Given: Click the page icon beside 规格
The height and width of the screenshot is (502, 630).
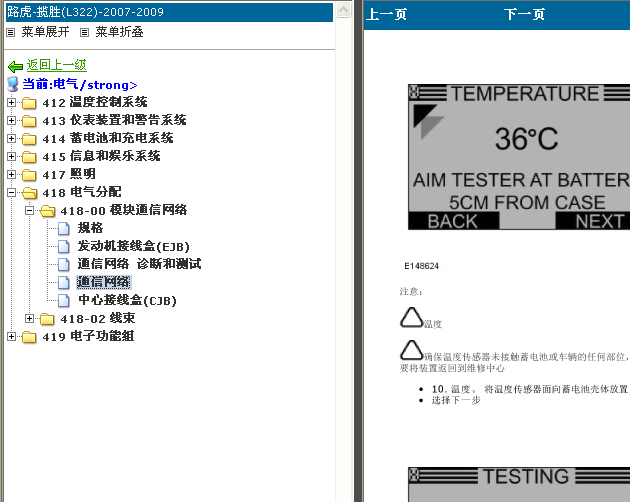Looking at the screenshot, I should point(63,228).
